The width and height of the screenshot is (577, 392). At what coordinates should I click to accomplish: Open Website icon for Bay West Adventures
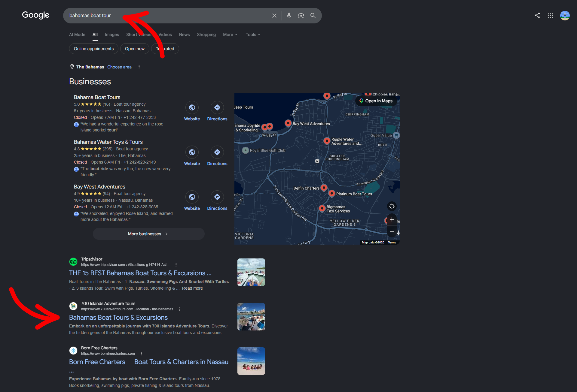[x=192, y=197]
